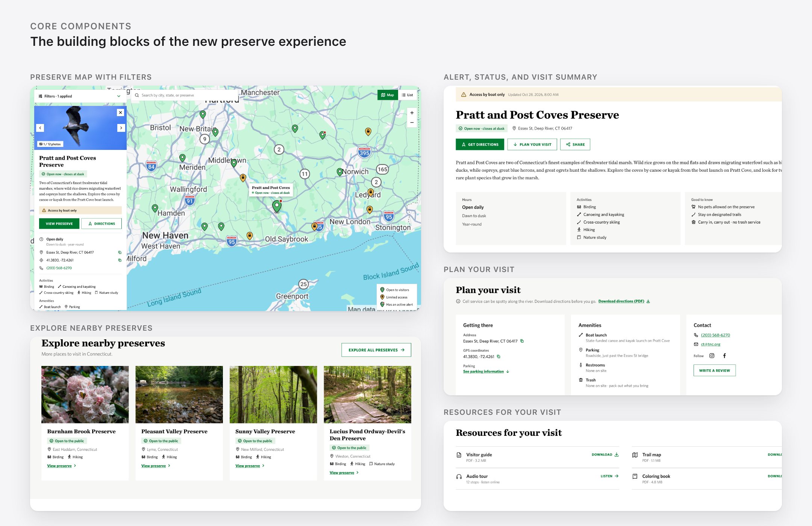Click the Directions button in side panel
The width and height of the screenshot is (812, 526).
pos(101,224)
